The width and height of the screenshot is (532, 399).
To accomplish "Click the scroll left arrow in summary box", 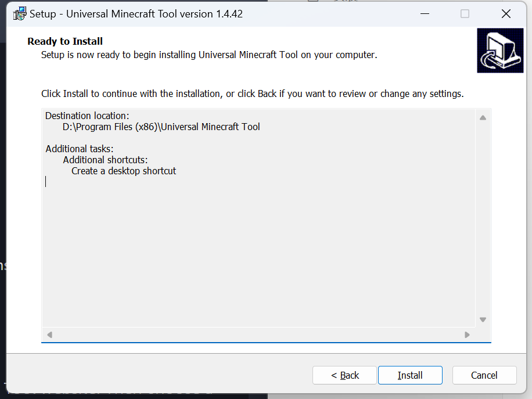I will (49, 335).
